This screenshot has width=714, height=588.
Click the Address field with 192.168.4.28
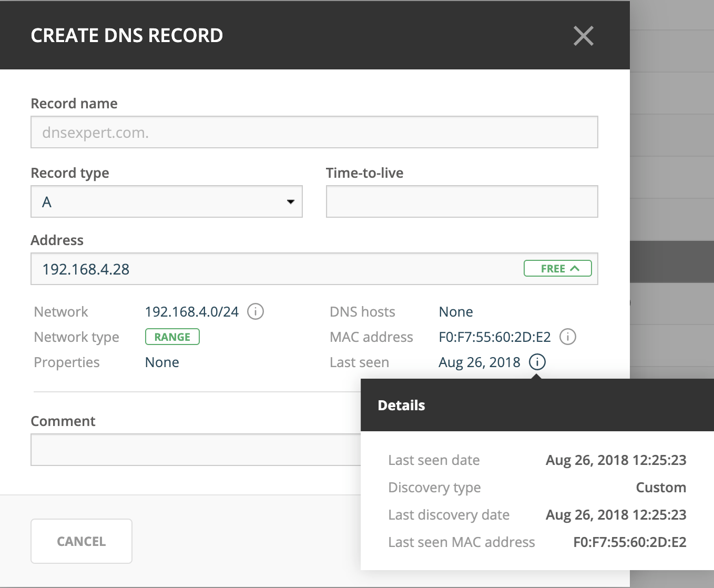tap(314, 269)
